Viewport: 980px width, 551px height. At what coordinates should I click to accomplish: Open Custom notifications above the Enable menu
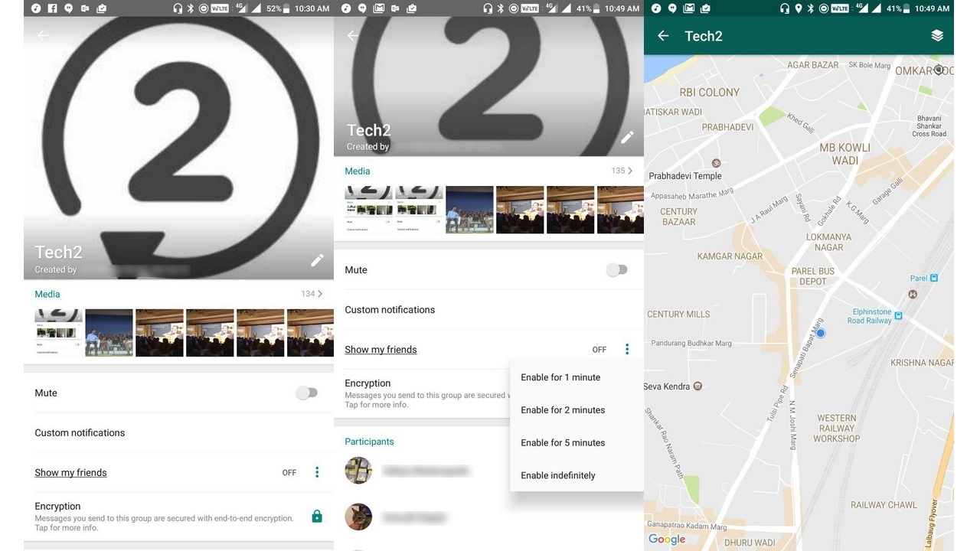pos(390,310)
